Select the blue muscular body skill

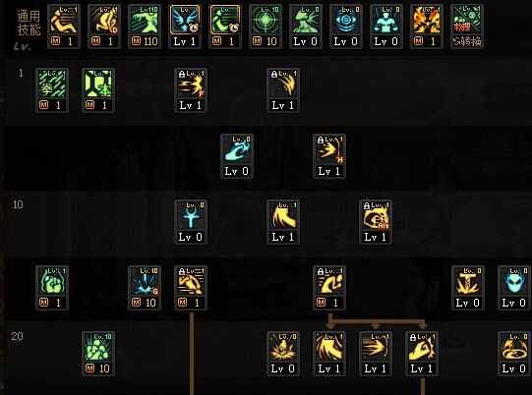[385, 27]
